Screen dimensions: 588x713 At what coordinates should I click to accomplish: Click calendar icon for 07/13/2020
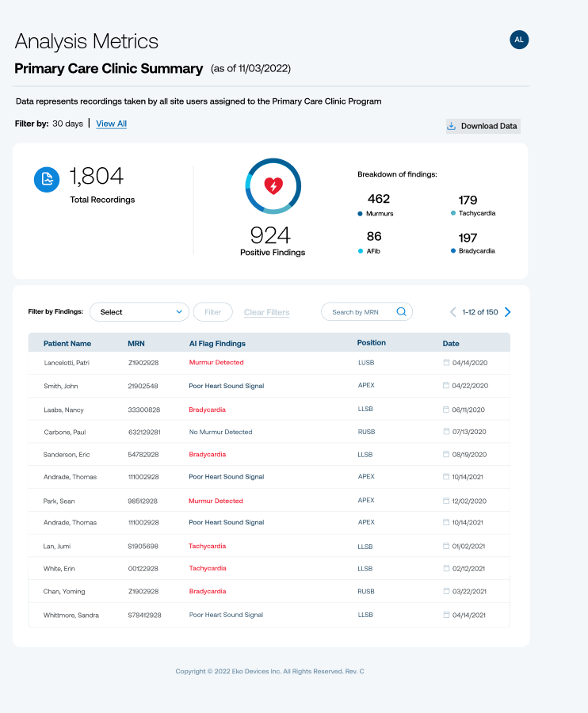click(447, 431)
